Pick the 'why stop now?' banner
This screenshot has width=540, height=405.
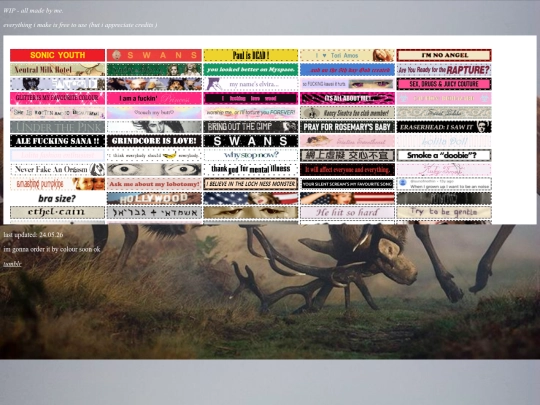(251, 155)
